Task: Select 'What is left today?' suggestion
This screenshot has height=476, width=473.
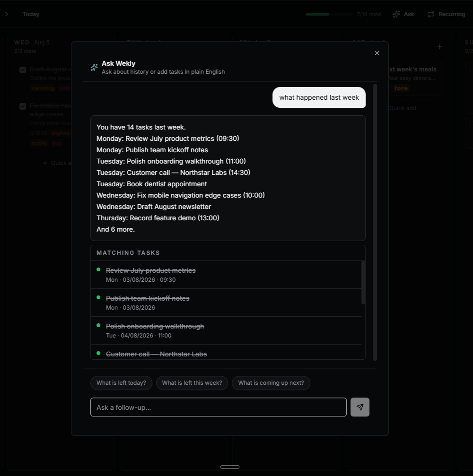Action: tap(121, 383)
